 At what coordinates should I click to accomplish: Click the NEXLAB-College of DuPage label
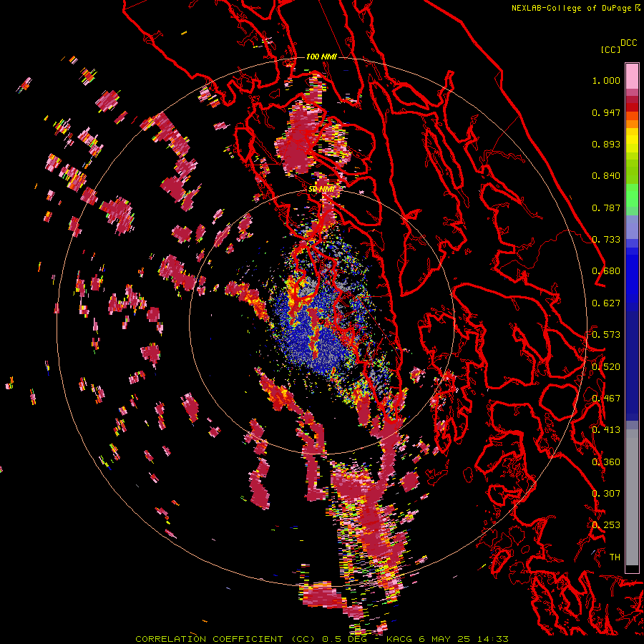572,8
